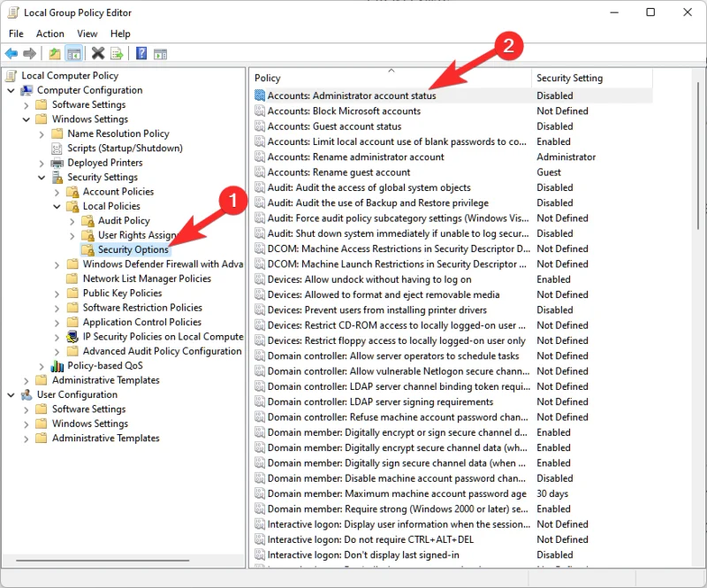This screenshot has height=588, width=707.
Task: Open the Action menu
Action: (x=49, y=34)
